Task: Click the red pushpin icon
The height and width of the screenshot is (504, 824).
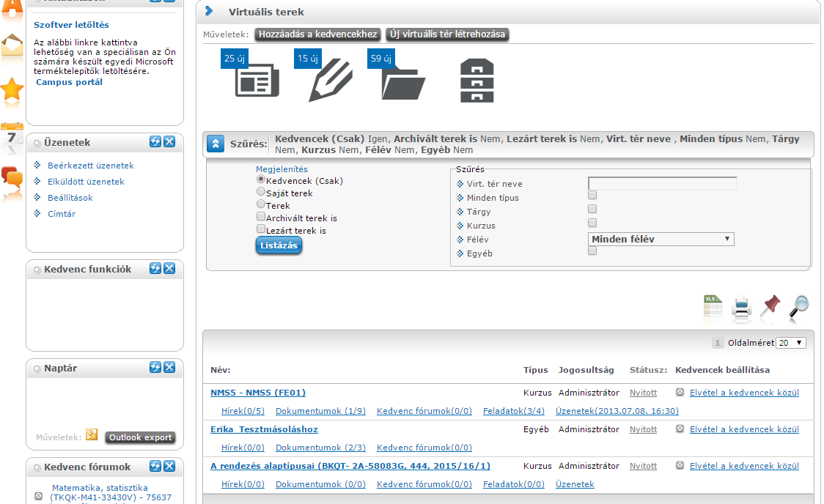Action: coord(770,306)
